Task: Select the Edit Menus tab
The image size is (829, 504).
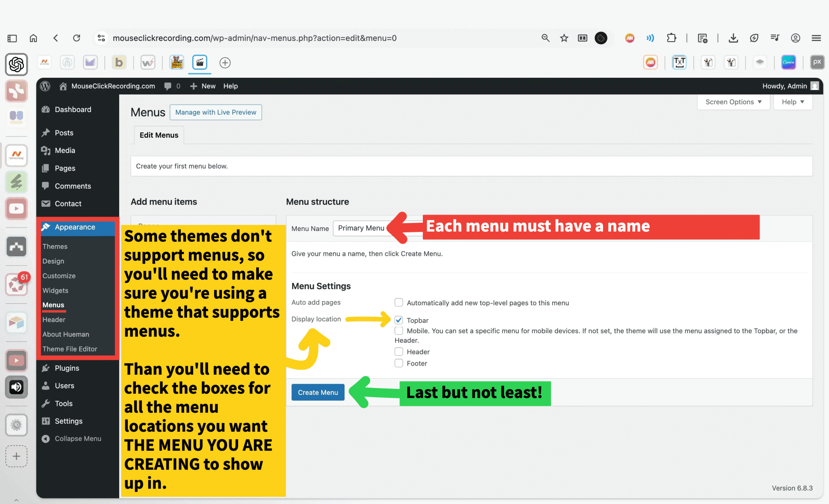Action: 159,135
